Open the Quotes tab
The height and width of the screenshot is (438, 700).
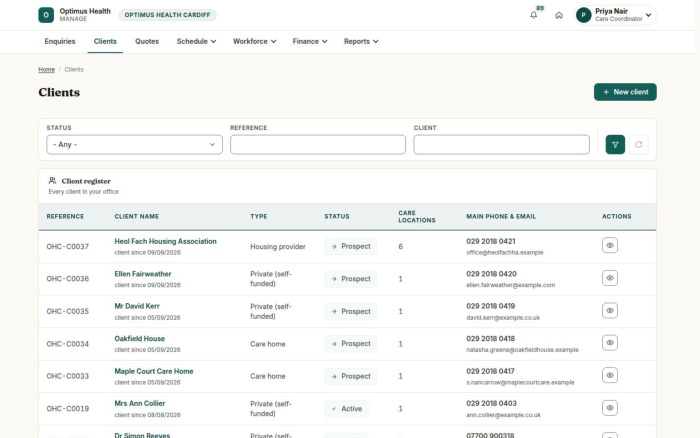click(x=147, y=41)
